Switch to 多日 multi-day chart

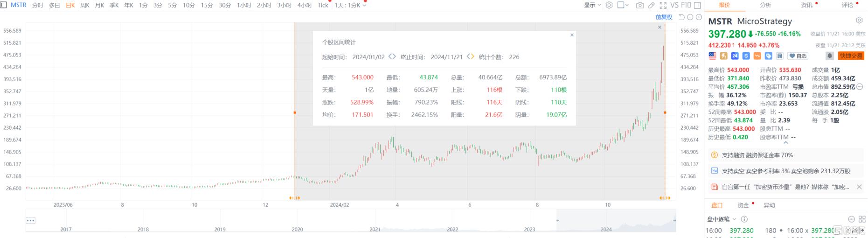tap(55, 5)
